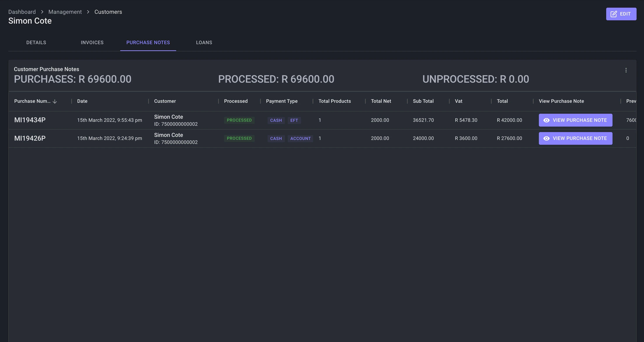The width and height of the screenshot is (644, 342).
Task: Open the three-dot options menu
Action: (626, 70)
